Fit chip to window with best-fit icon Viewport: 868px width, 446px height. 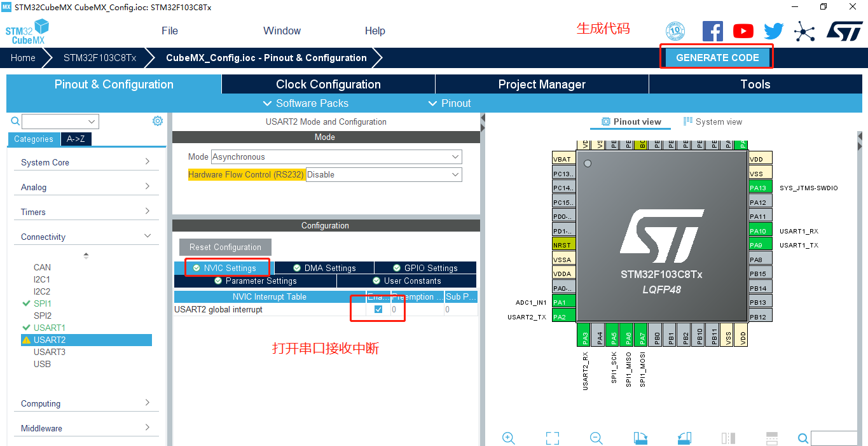click(x=553, y=438)
